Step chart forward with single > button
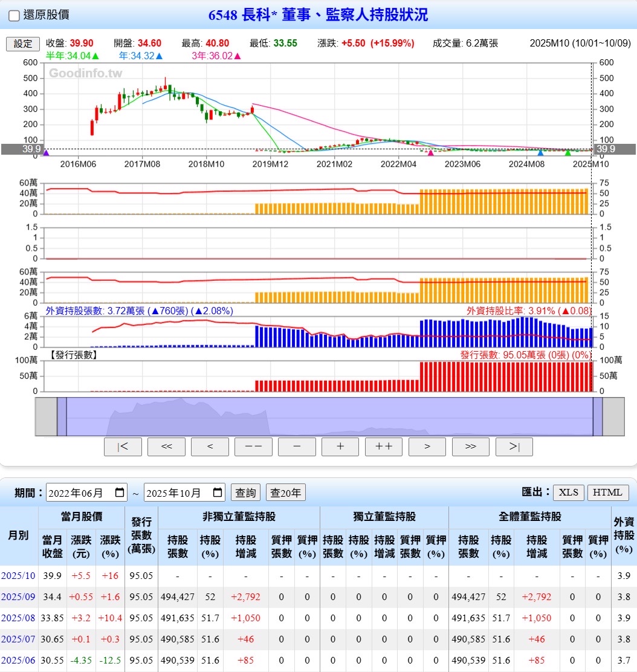637x672 pixels. [427, 447]
